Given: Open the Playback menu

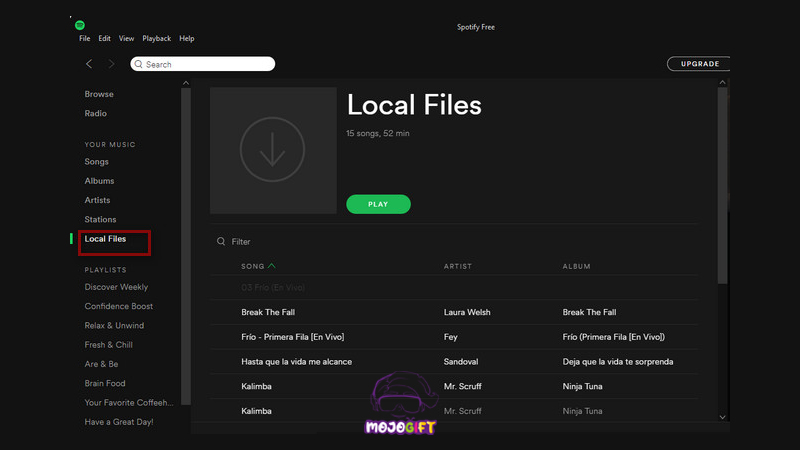Looking at the screenshot, I should pos(157,38).
